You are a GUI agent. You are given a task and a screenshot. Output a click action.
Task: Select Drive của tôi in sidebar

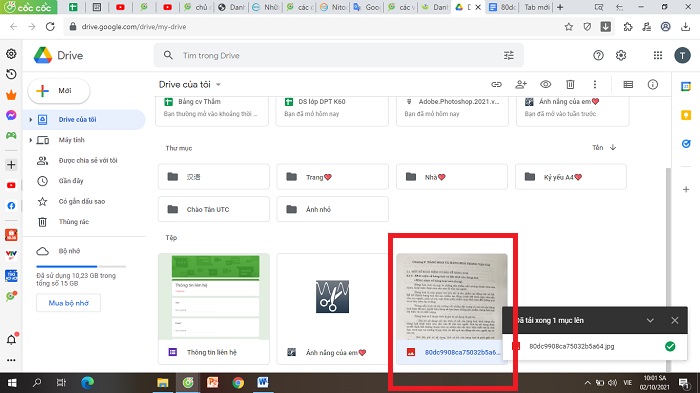[x=84, y=120]
